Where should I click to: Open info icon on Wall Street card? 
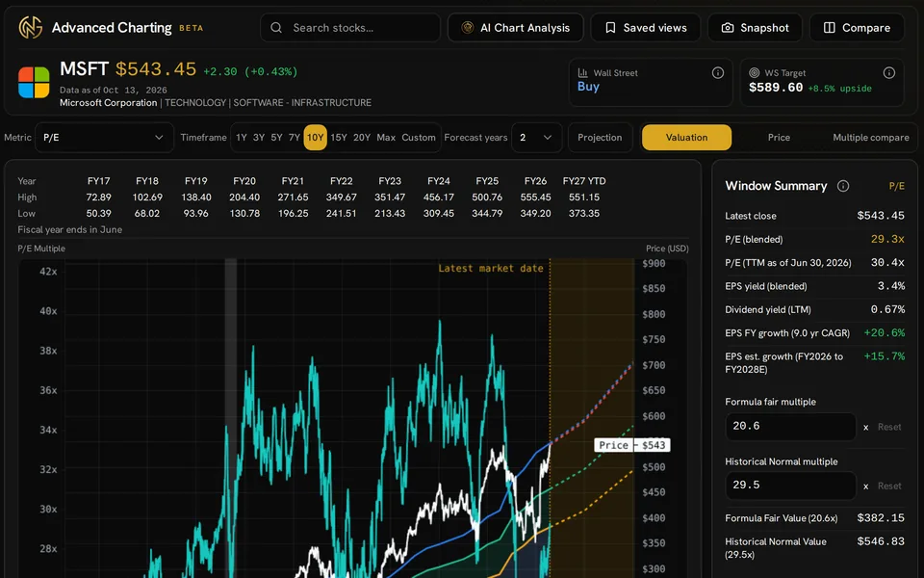point(718,72)
